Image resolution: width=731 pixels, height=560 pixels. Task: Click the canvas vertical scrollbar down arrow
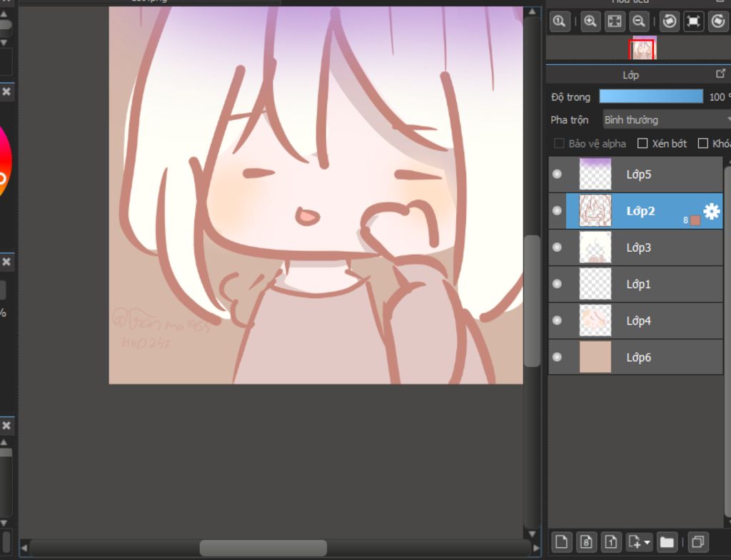tap(532, 534)
